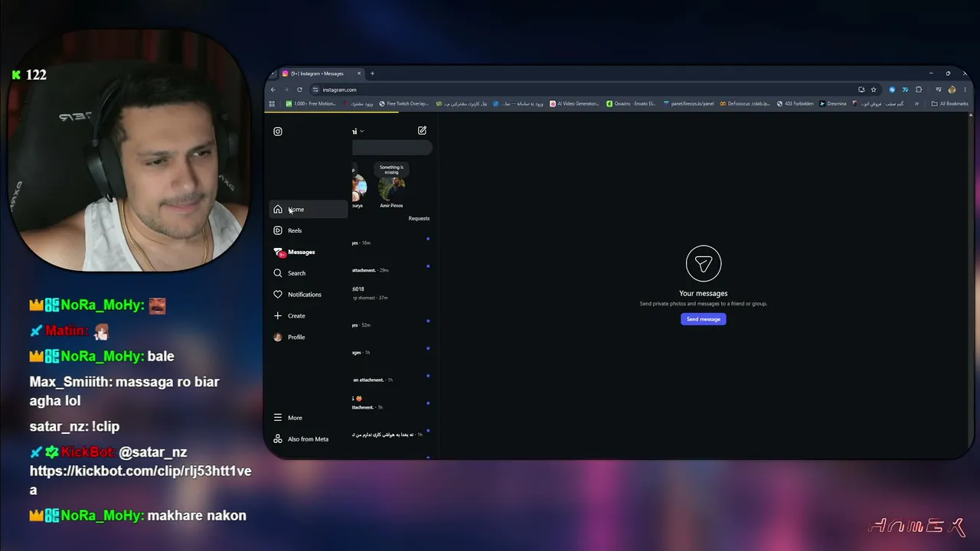The image size is (980, 551).
Task: Click the browser forward arrow
Action: coord(286,90)
